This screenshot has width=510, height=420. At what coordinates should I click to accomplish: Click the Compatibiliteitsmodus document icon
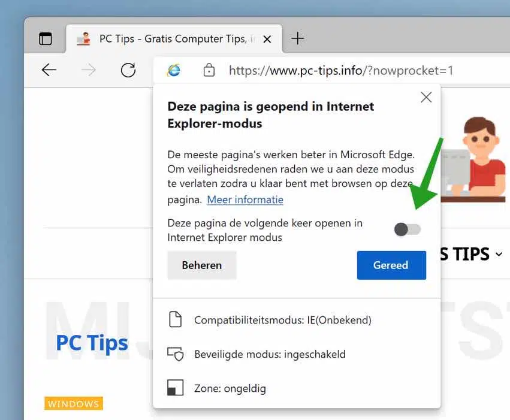[x=176, y=319]
